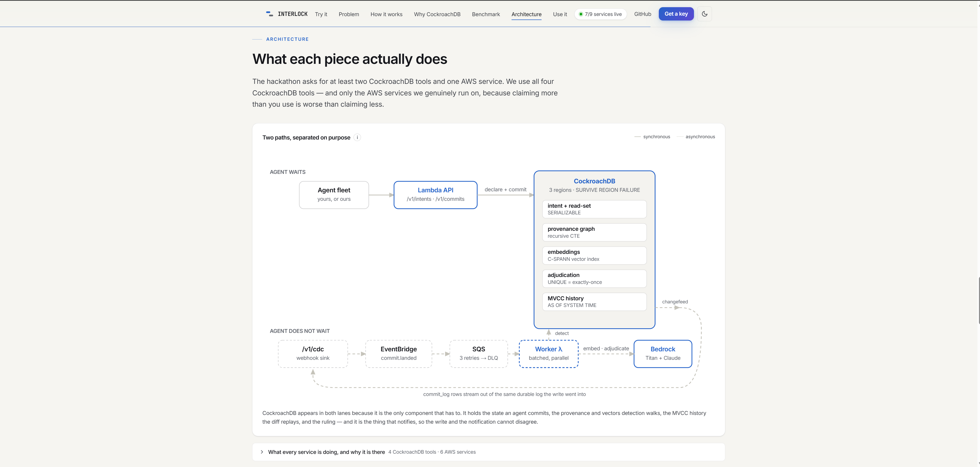Click the 'synchronous' legend label

(x=657, y=137)
